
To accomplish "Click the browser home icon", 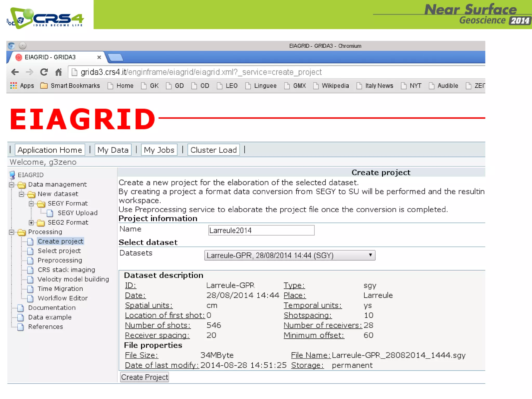I will 58,72.
